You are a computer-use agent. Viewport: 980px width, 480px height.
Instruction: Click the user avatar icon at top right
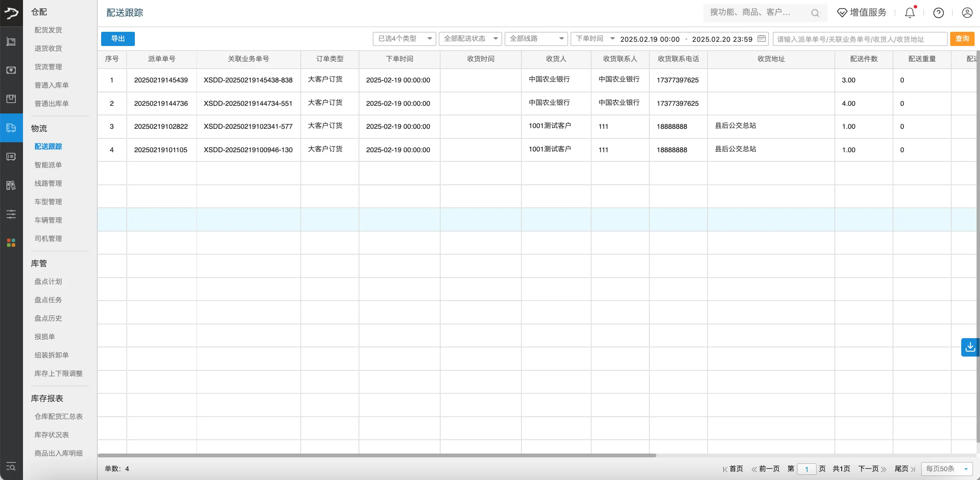(966, 12)
